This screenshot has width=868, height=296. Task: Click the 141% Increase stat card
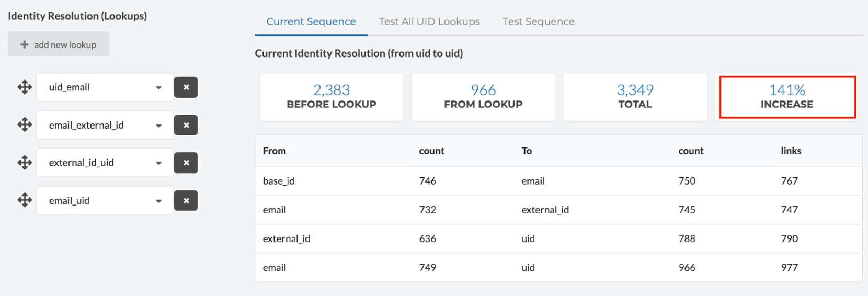pos(787,97)
